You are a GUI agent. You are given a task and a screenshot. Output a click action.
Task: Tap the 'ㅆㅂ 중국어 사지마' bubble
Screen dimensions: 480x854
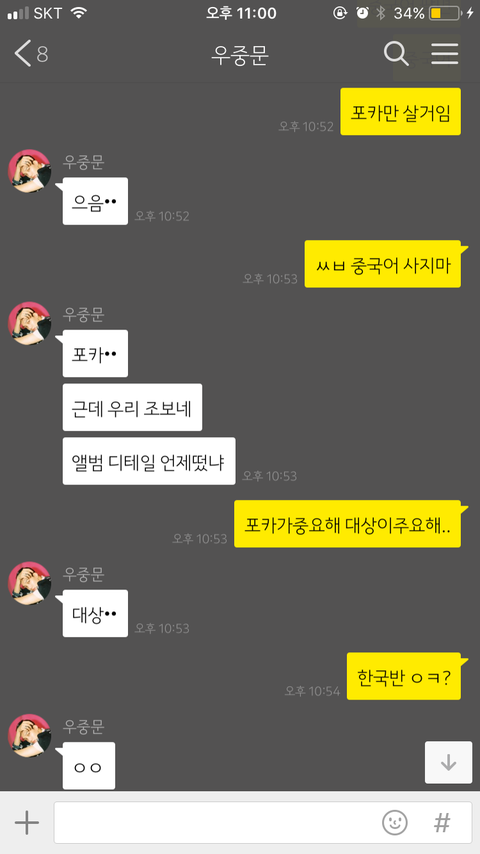tap(382, 264)
